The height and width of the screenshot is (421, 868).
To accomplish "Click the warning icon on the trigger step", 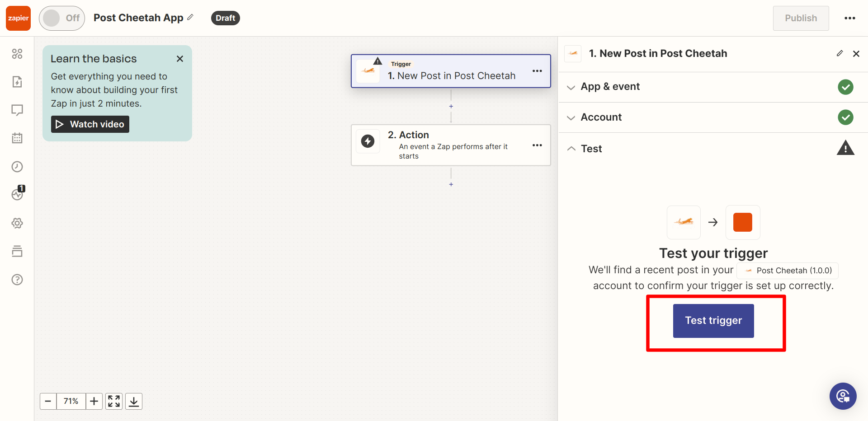I will tap(378, 61).
